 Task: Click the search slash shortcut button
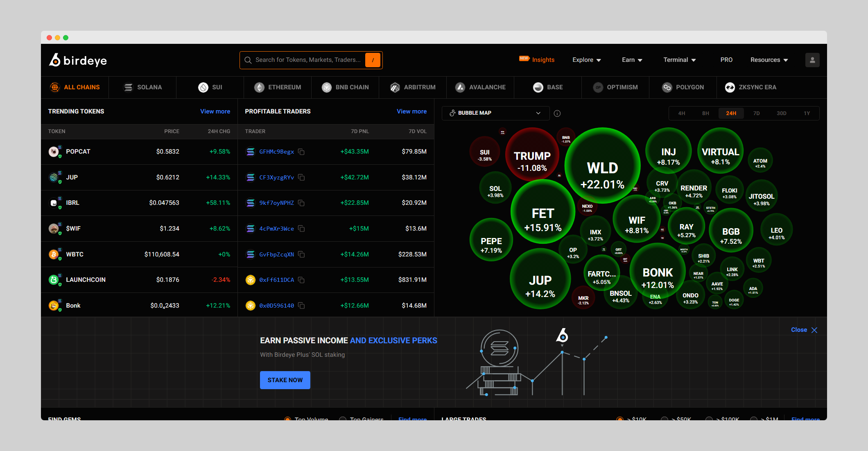coord(373,60)
